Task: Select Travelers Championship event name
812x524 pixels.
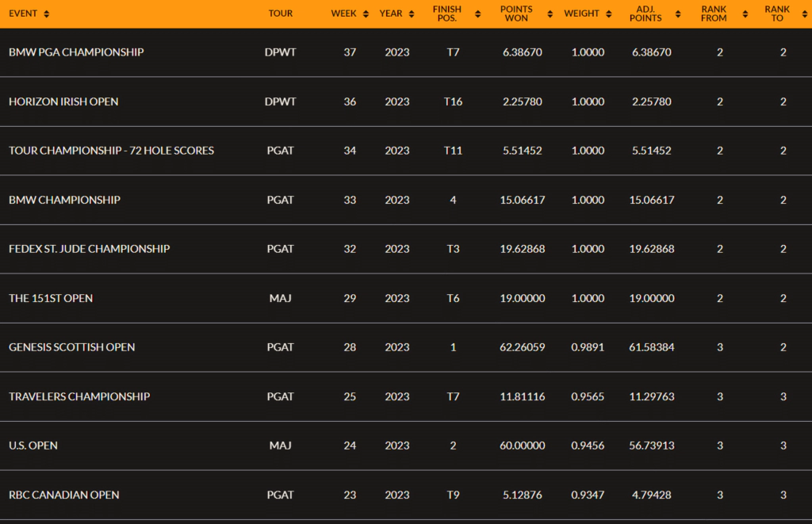Action: [79, 396]
